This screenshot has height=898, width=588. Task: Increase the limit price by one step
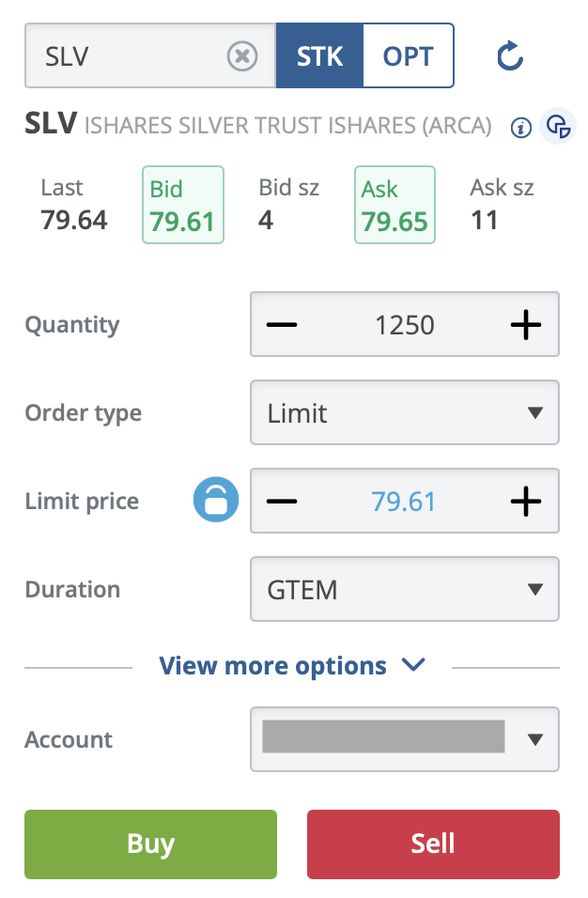click(x=526, y=501)
